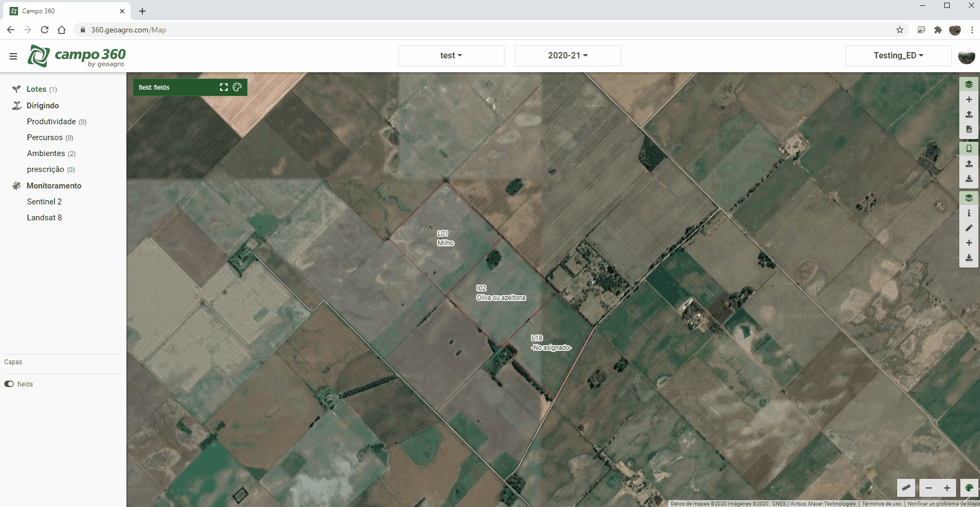The height and width of the screenshot is (507, 980).
Task: Click the Términos de uso link
Action: [x=881, y=503]
